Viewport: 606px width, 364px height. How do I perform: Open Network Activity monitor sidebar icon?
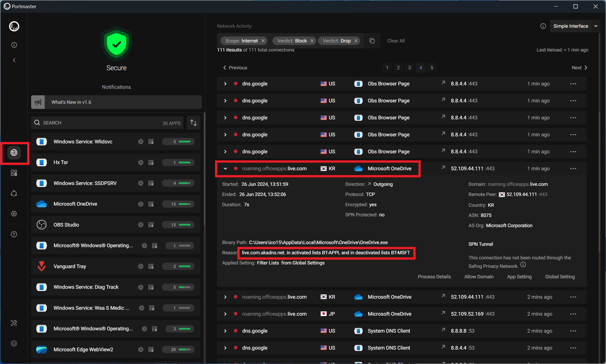point(14,152)
